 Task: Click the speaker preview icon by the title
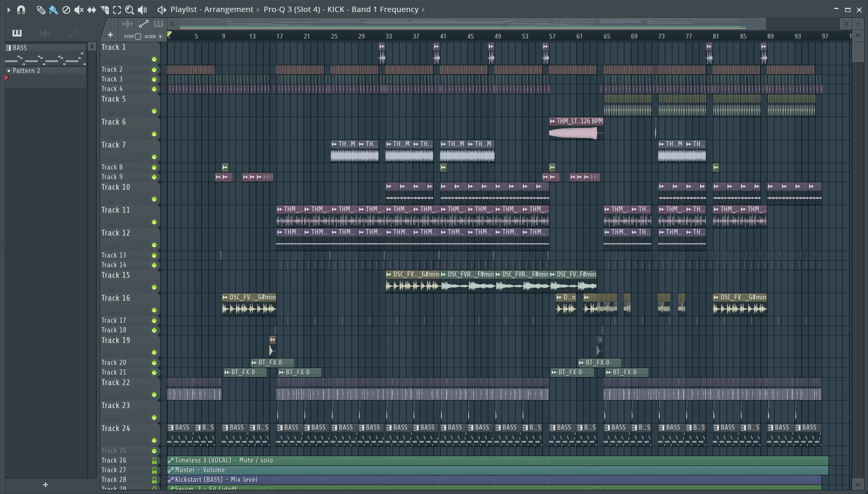tap(162, 10)
